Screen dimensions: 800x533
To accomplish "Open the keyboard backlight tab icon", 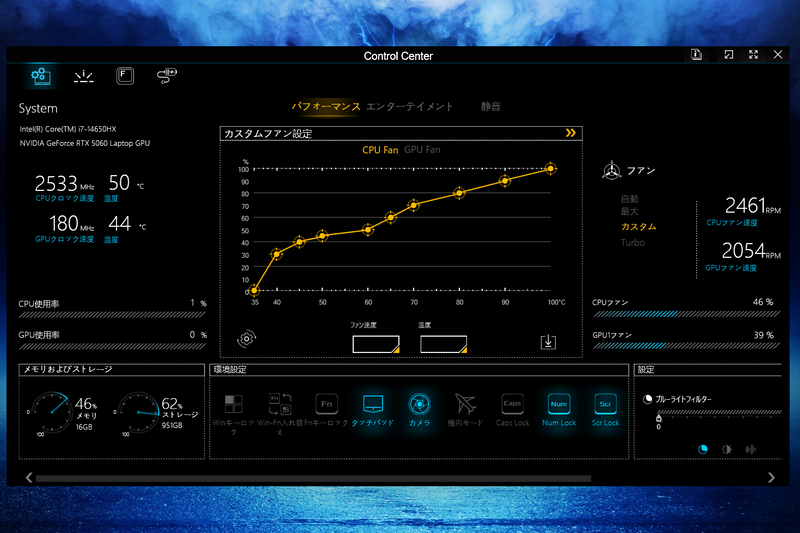I will point(84,77).
